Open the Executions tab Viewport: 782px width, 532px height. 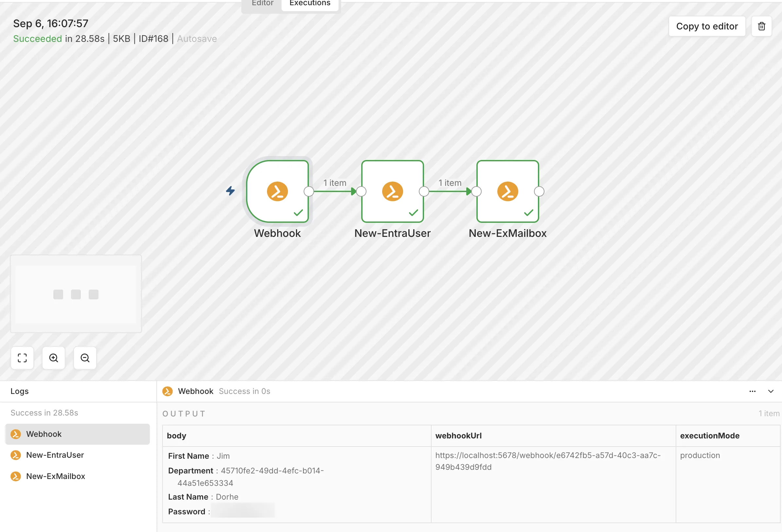click(x=310, y=3)
